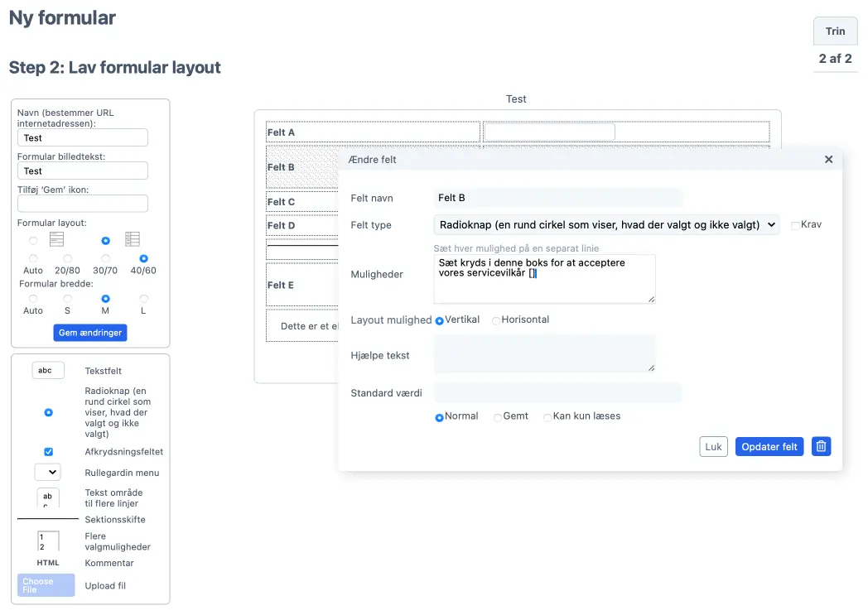Click Flere valgmuligheder label
This screenshot has height=615, width=868.
click(118, 541)
